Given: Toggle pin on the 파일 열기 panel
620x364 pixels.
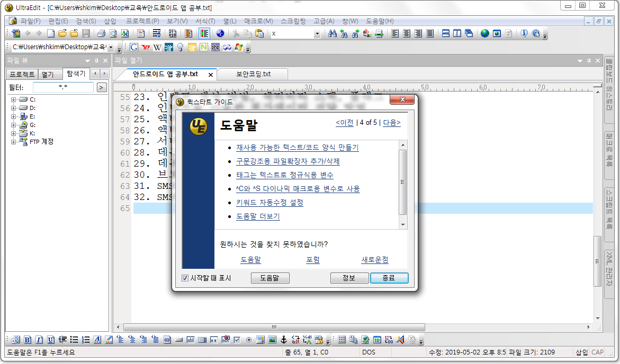Looking at the screenshot, I should tap(589, 61).
